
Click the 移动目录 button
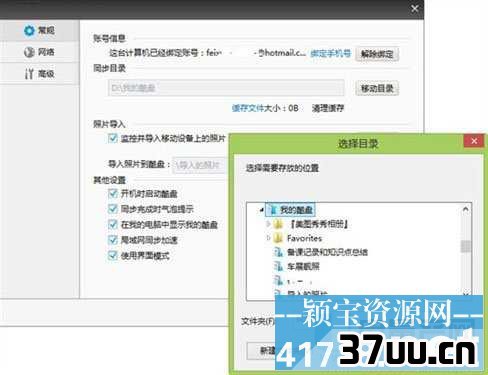click(377, 88)
